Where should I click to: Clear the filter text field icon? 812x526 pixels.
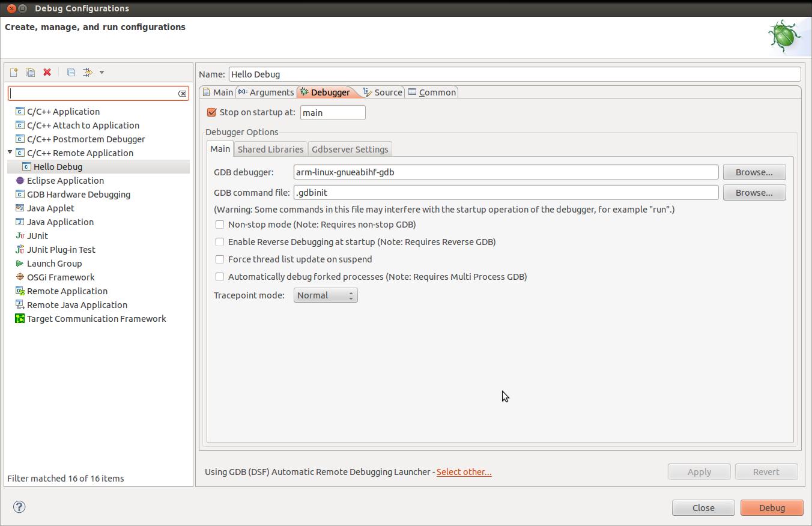[182, 94]
